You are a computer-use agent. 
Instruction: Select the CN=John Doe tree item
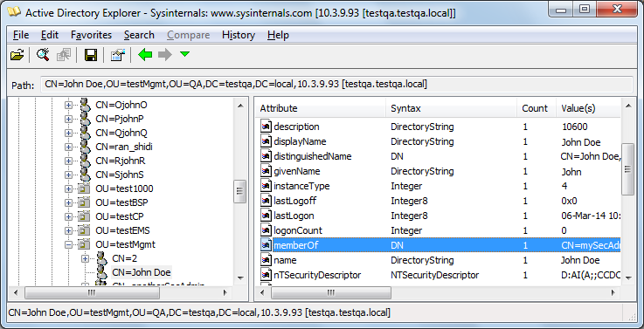click(x=142, y=272)
